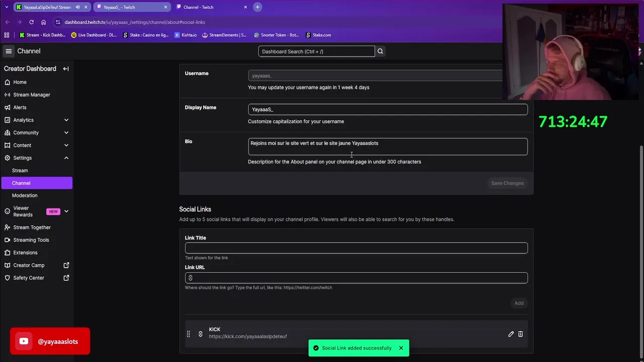Click into the Bio text area
This screenshot has height=362, width=644.
pos(387,147)
